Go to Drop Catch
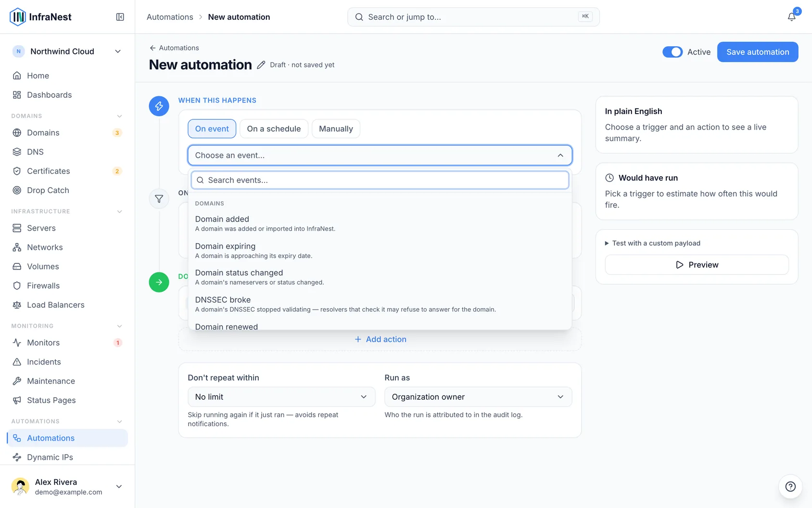 (x=67, y=190)
